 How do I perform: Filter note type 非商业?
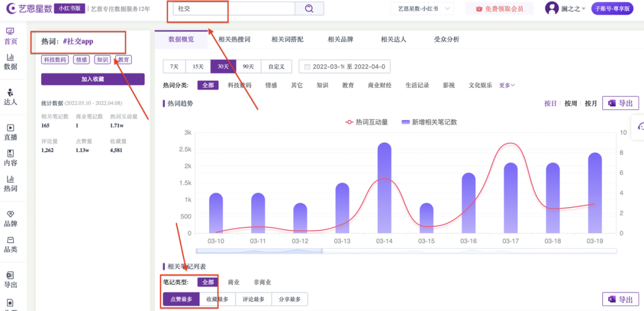262,282
